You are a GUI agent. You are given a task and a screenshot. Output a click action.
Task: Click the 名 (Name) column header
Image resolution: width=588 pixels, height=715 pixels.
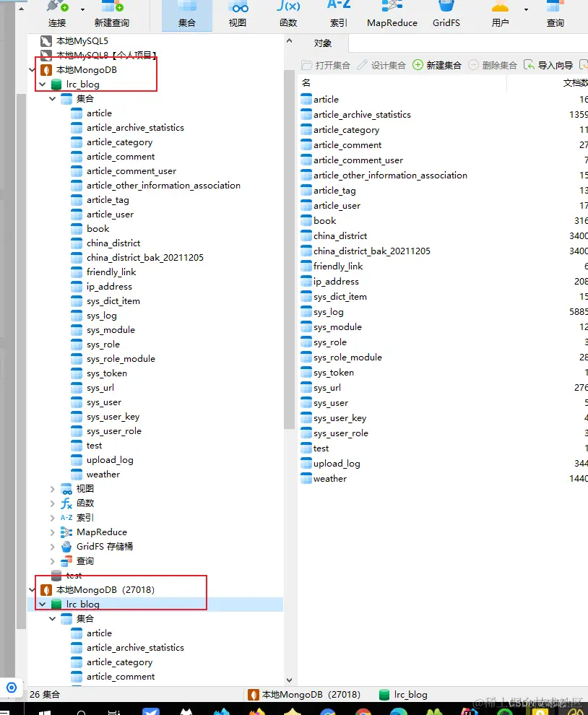(x=403, y=83)
